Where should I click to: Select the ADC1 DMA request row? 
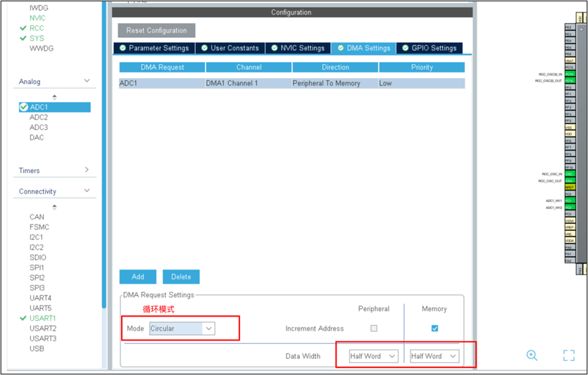[292, 83]
